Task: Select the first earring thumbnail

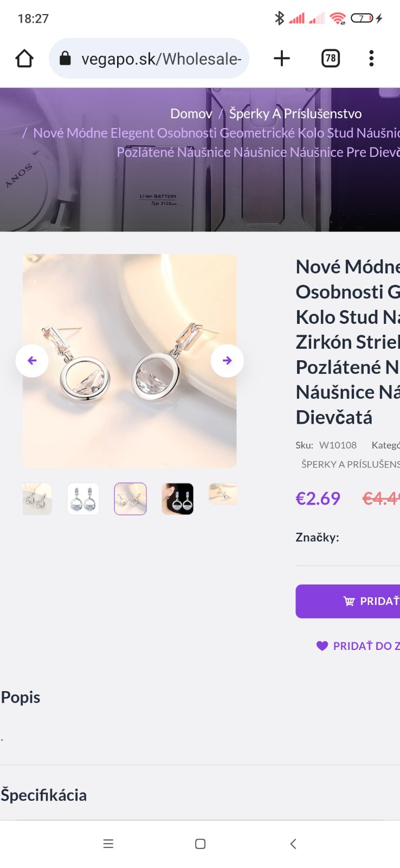Action: [37, 499]
